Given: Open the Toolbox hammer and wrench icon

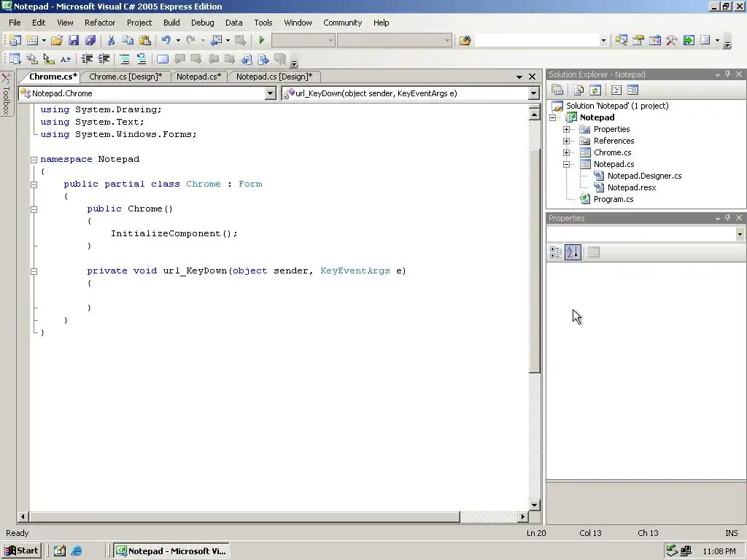Looking at the screenshot, I should (672, 41).
